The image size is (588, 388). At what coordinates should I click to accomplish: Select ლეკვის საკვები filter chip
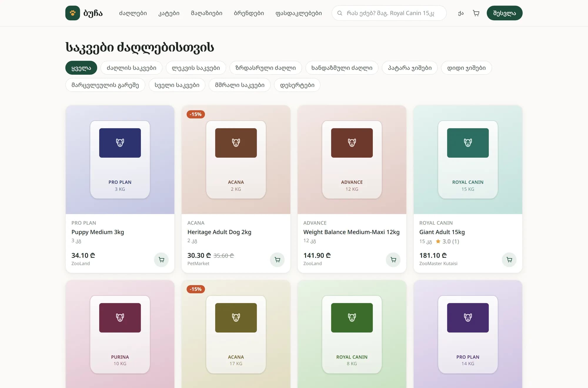196,68
